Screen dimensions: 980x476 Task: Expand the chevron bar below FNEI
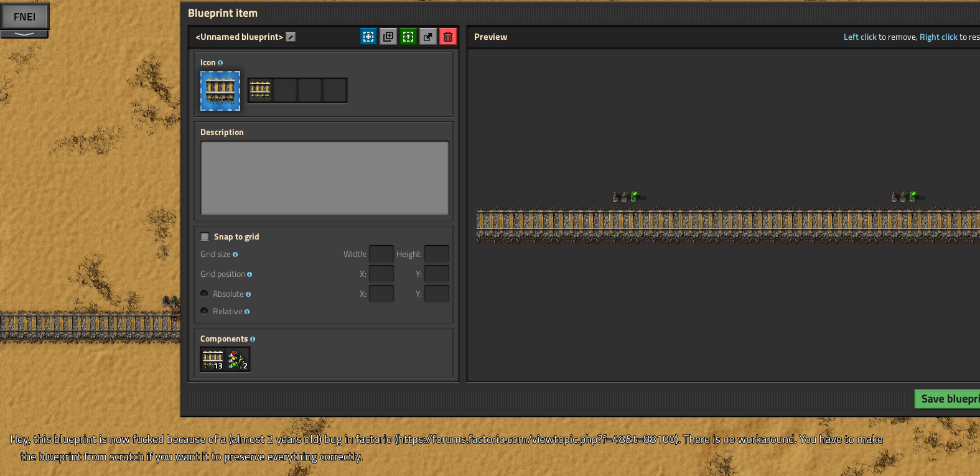point(24,34)
